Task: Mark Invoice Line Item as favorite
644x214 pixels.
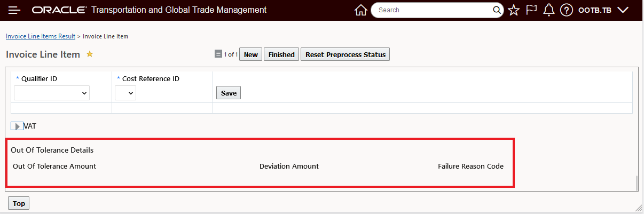Action: click(x=90, y=54)
